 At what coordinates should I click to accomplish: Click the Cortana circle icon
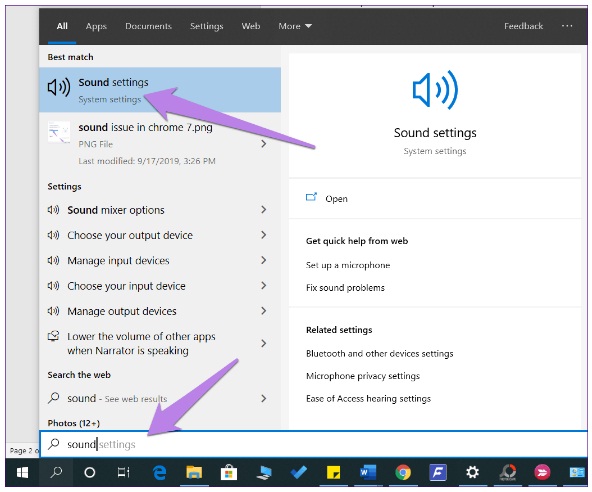click(89, 472)
